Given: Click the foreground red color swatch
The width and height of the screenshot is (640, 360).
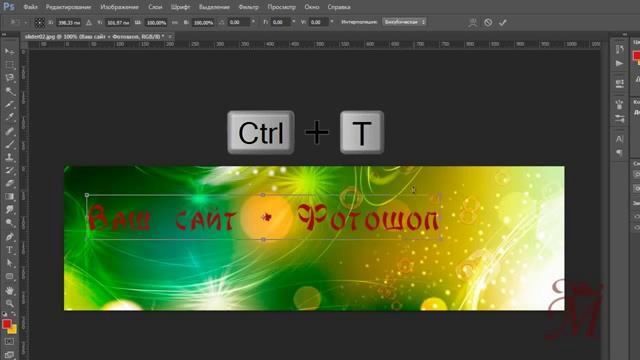Looking at the screenshot, I should point(7,324).
